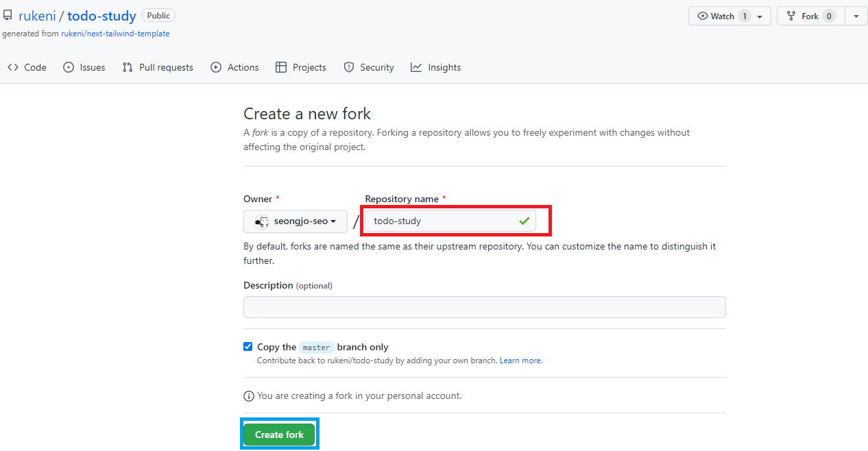Open the todo-study repository link
The height and width of the screenshot is (451, 868).
click(101, 16)
